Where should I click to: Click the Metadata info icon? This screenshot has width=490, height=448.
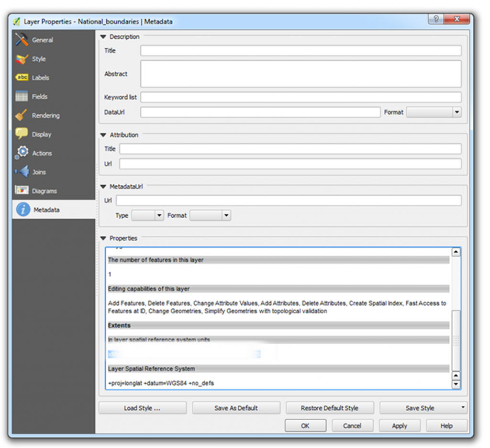tap(23, 210)
